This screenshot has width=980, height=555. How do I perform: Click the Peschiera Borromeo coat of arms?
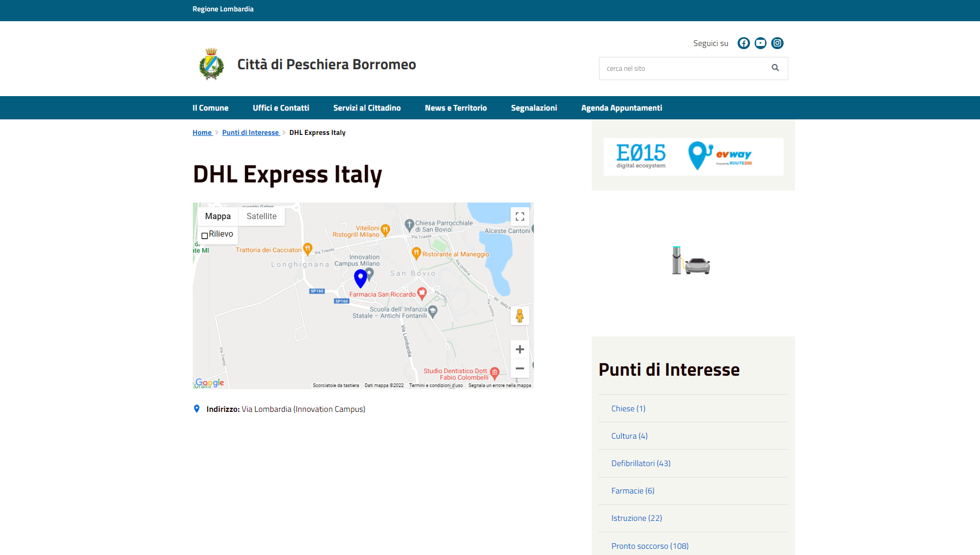[211, 65]
